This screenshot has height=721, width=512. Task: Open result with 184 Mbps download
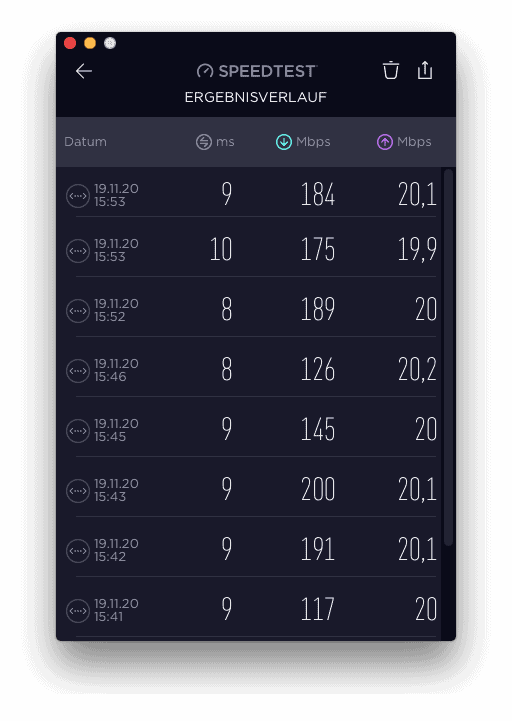[251, 194]
